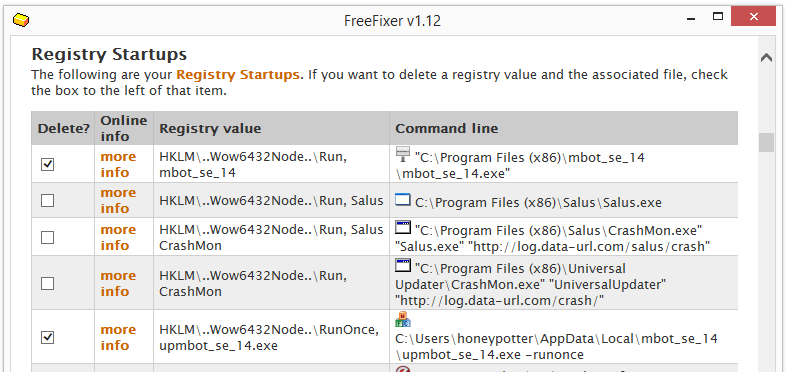Click the FreeFixer v1.12 window title
The height and width of the screenshot is (372, 788).
click(x=392, y=21)
